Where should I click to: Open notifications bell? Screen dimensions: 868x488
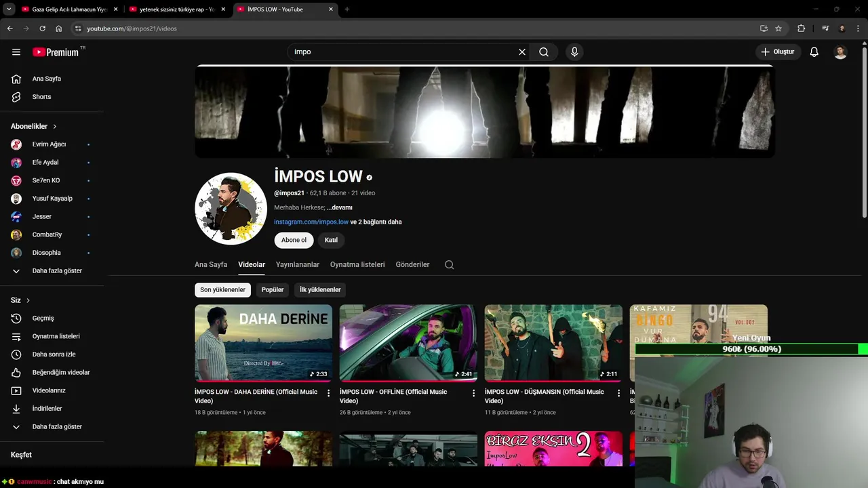[814, 52]
